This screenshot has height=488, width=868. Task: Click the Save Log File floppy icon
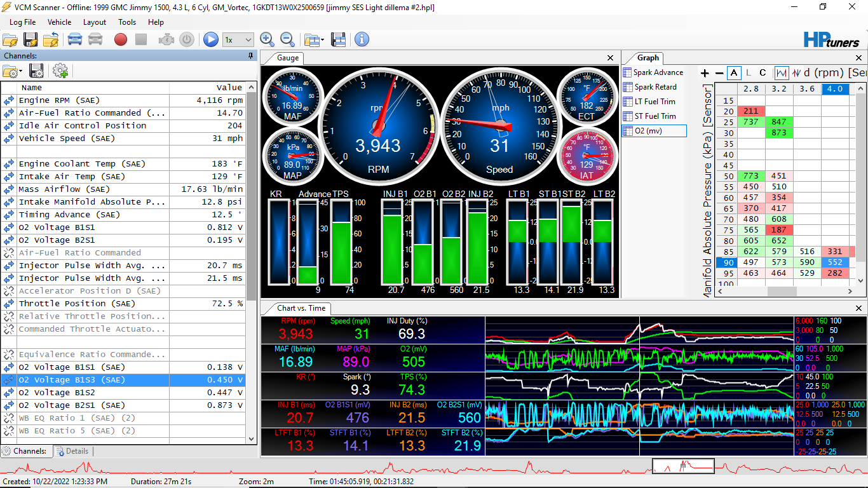pyautogui.click(x=31, y=39)
